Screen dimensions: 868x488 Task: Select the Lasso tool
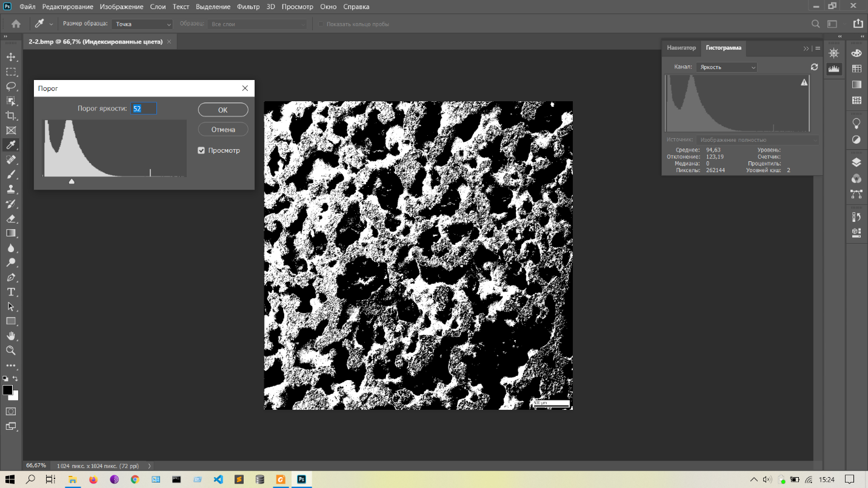click(x=11, y=86)
